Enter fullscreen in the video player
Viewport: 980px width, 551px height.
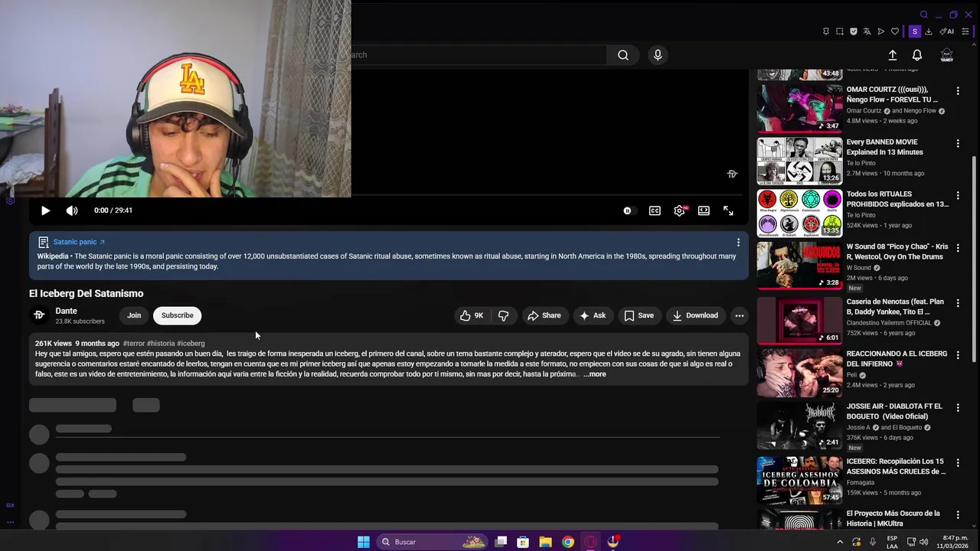pos(728,210)
